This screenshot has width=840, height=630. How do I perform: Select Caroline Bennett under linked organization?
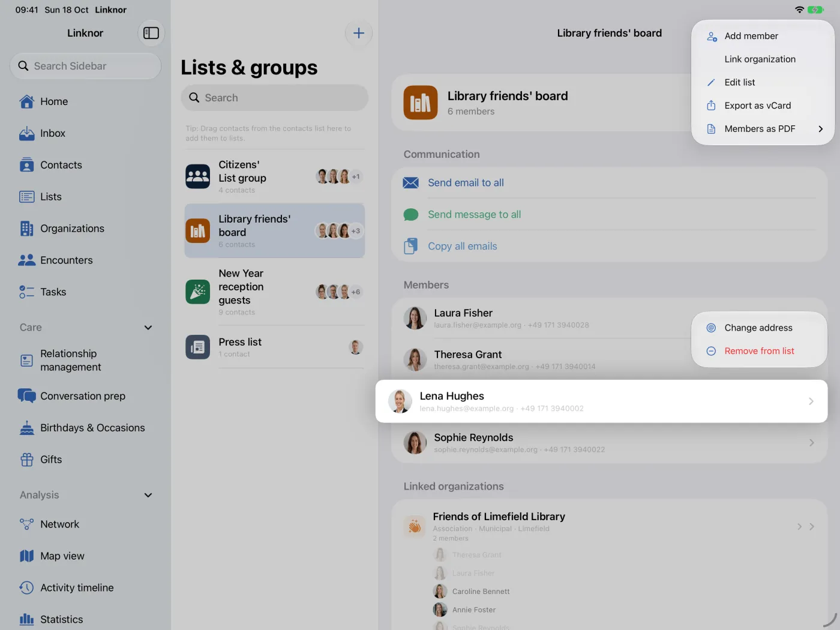click(472, 592)
